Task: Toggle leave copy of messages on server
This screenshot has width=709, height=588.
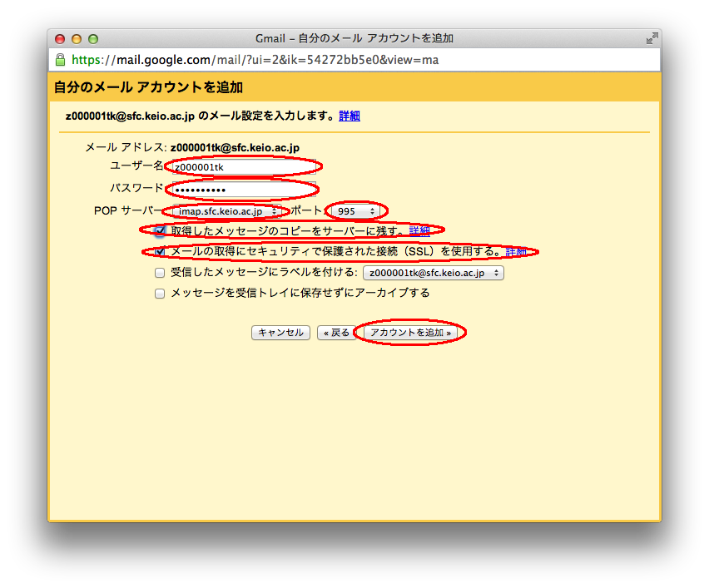Action: point(160,230)
